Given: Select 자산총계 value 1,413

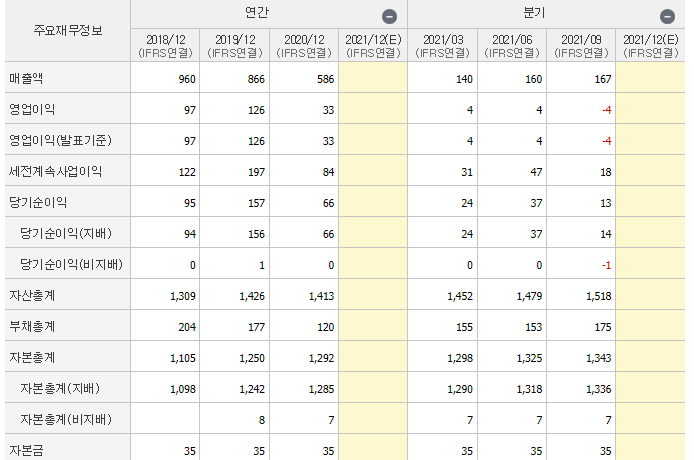Looking at the screenshot, I should [321, 296].
